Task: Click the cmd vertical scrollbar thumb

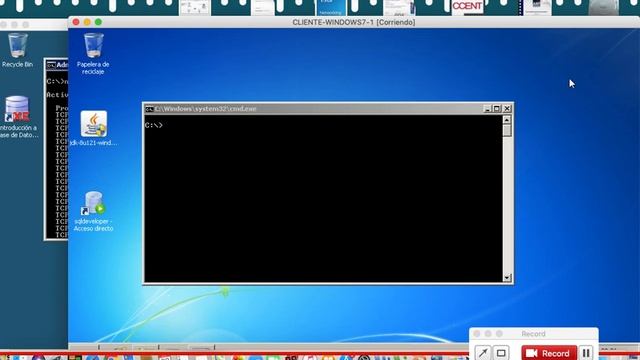Action: click(x=507, y=131)
